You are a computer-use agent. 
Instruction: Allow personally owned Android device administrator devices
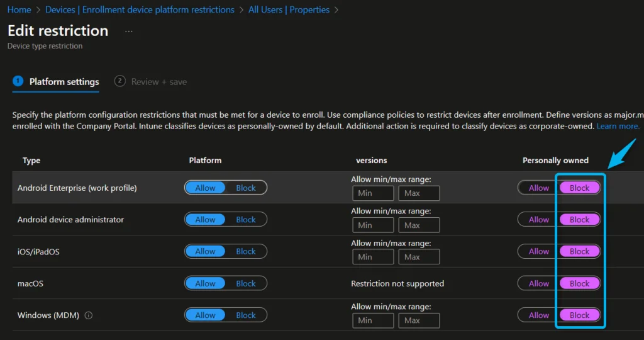(x=538, y=220)
